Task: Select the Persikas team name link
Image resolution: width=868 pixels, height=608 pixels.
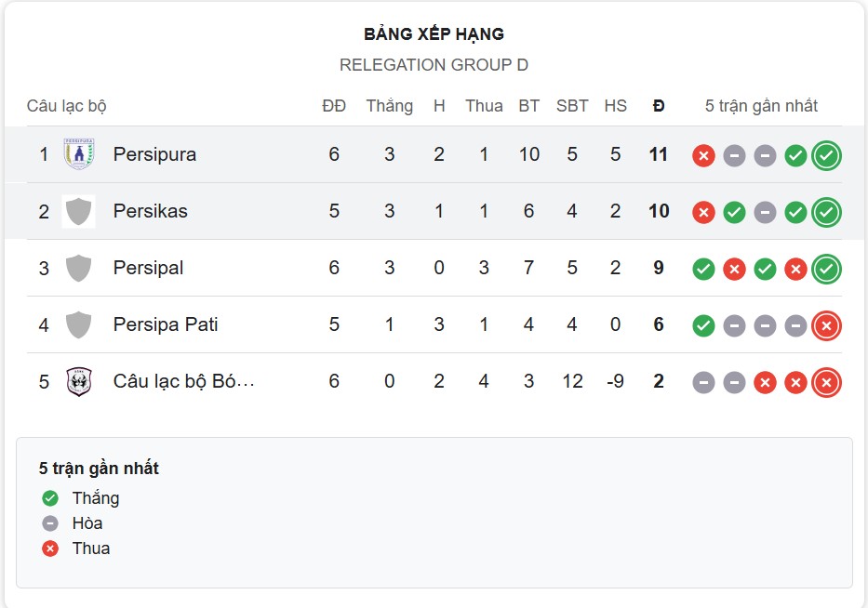Action: (x=149, y=211)
